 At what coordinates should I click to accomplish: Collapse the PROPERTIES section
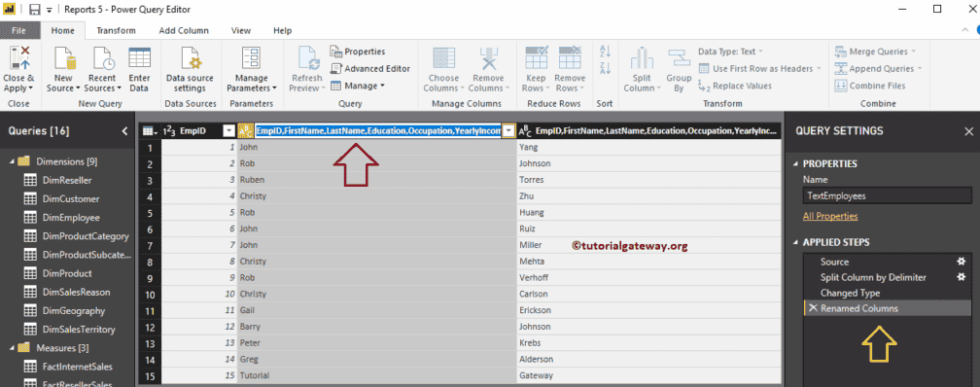click(x=795, y=163)
